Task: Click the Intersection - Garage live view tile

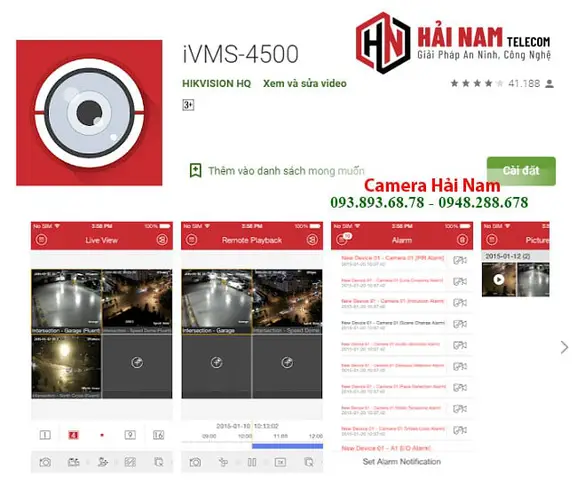Action: [x=66, y=301]
